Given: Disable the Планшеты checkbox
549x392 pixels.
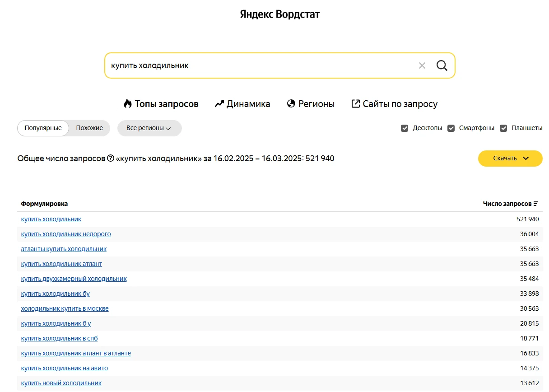Looking at the screenshot, I should point(503,128).
